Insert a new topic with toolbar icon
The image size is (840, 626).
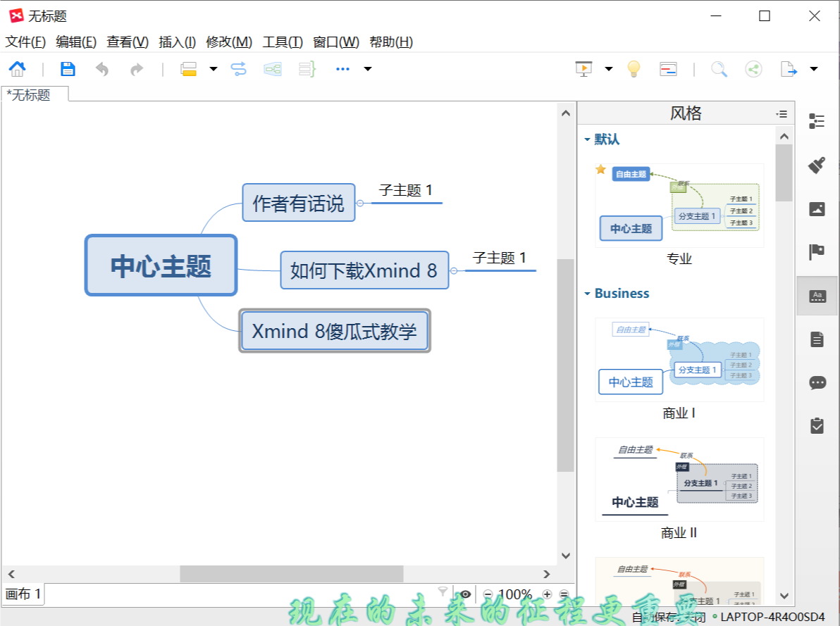pos(189,68)
